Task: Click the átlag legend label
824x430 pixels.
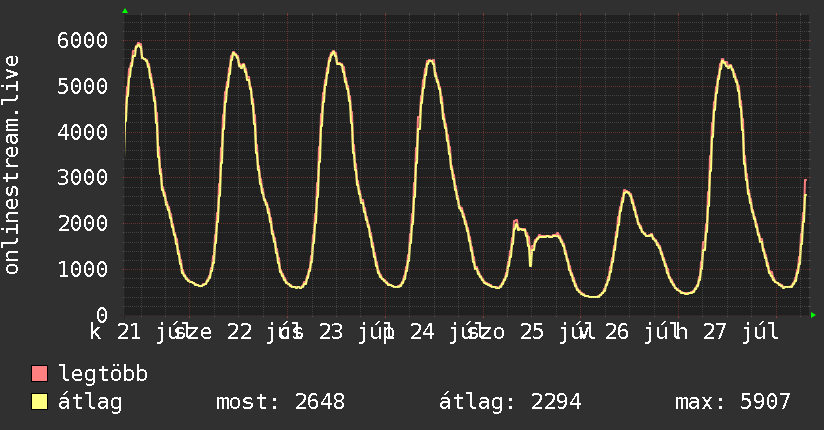Action: point(90,402)
